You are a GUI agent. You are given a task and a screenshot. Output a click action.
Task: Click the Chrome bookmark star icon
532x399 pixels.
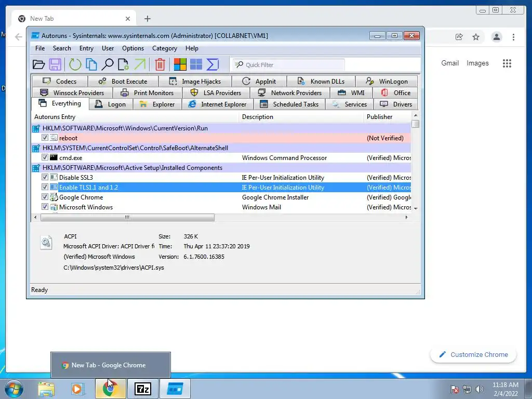(476, 37)
